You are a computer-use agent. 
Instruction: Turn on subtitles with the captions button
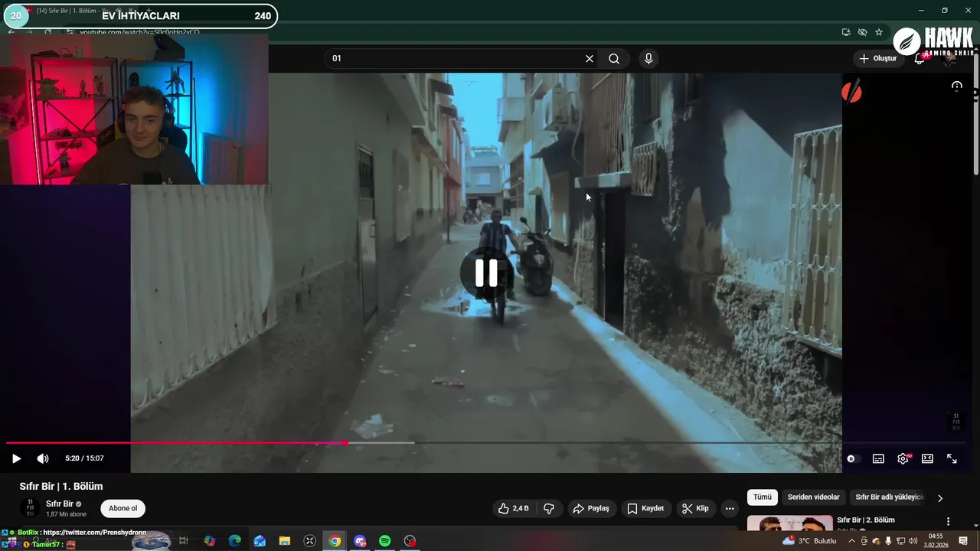pos(878,458)
